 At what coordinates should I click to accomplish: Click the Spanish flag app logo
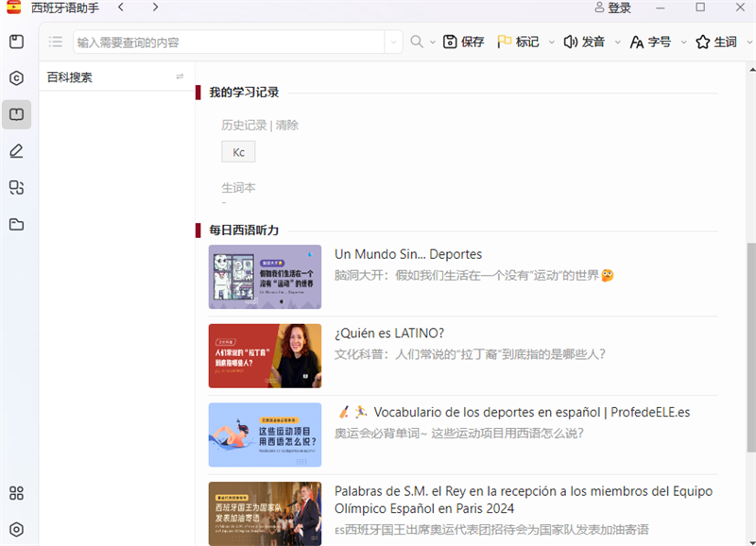coord(14,8)
